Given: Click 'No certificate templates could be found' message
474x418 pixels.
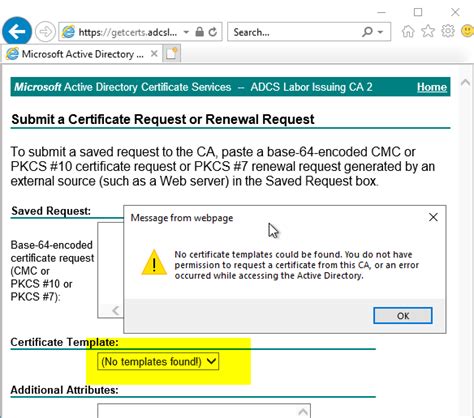Looking at the screenshot, I should 297,265.
